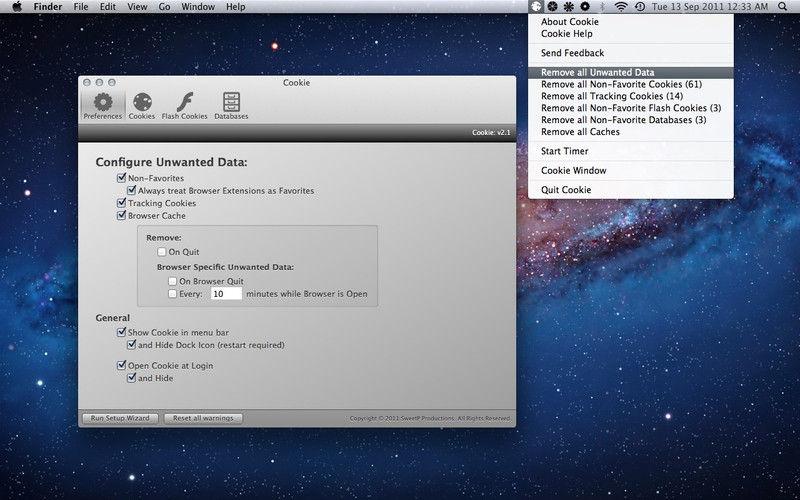
Task: Toggle Always treat Browser Extensions as Favorites
Action: click(x=132, y=190)
